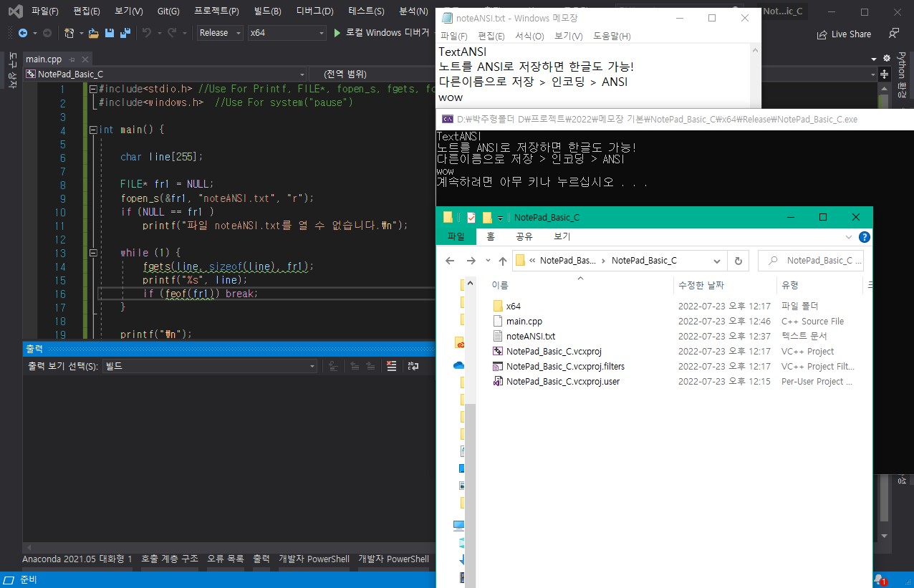Switch to 오류 목록 tab
This screenshot has width=914, height=588.
pyautogui.click(x=226, y=559)
